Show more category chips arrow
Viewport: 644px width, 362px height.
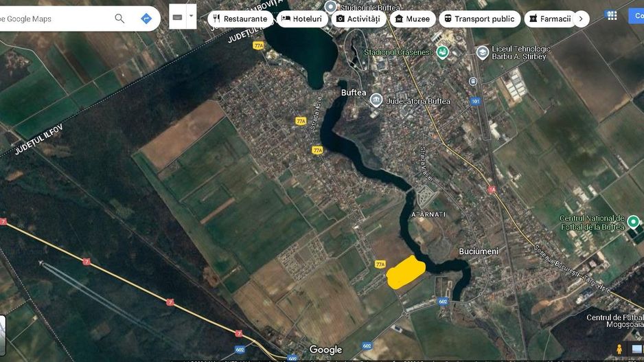tap(581, 19)
